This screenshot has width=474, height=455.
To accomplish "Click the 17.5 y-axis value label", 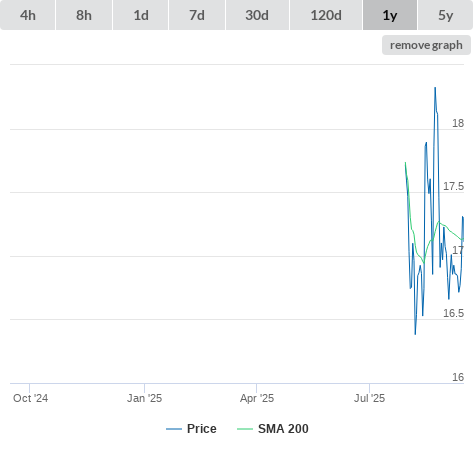I will pyautogui.click(x=453, y=186).
